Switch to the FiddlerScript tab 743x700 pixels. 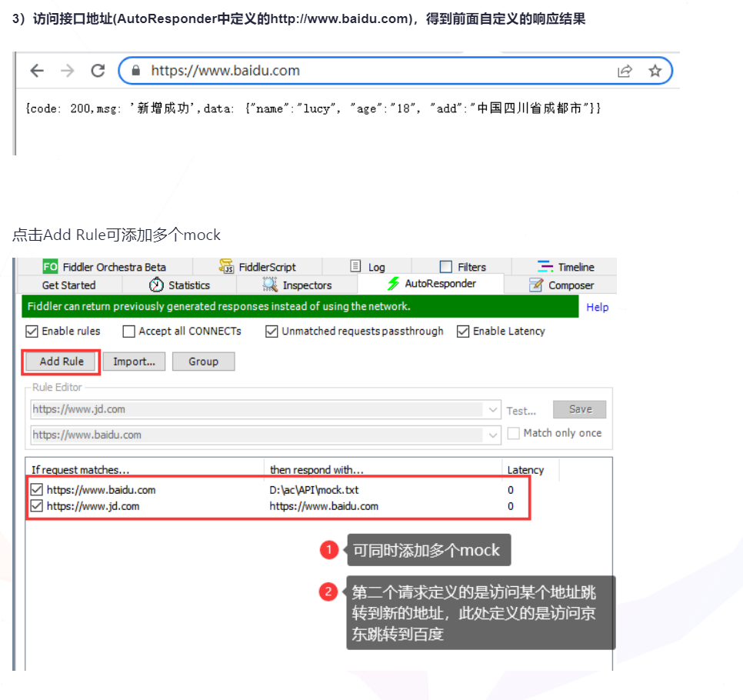pyautogui.click(x=258, y=267)
